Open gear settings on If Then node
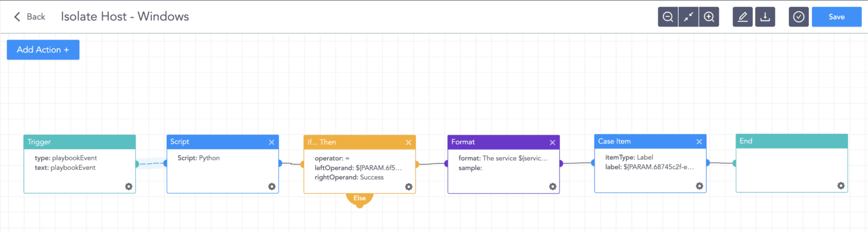Image resolution: width=868 pixels, height=232 pixels. point(409,187)
